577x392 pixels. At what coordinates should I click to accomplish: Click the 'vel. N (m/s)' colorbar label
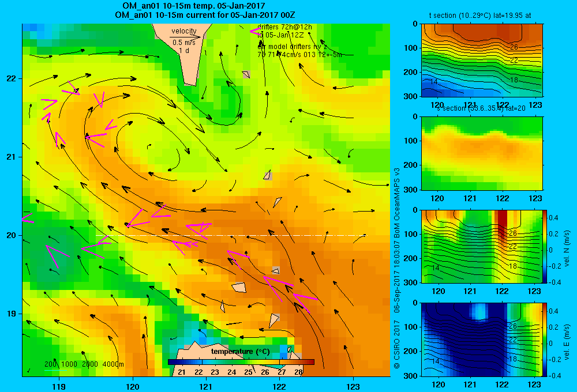coord(567,248)
